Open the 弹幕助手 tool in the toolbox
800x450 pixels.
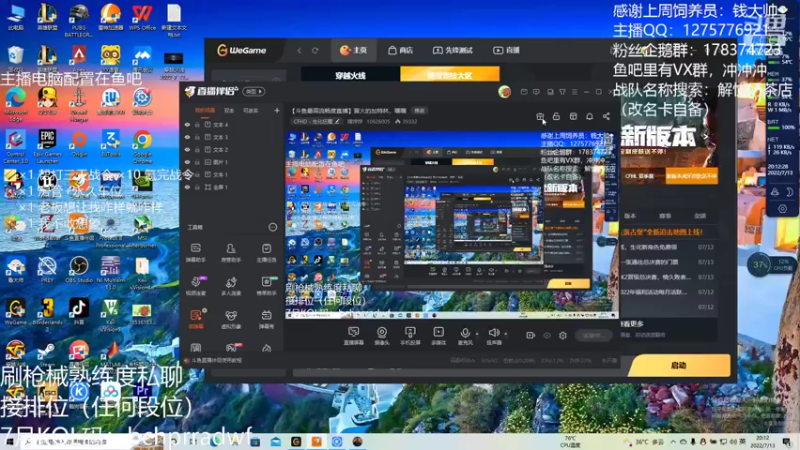click(195, 252)
